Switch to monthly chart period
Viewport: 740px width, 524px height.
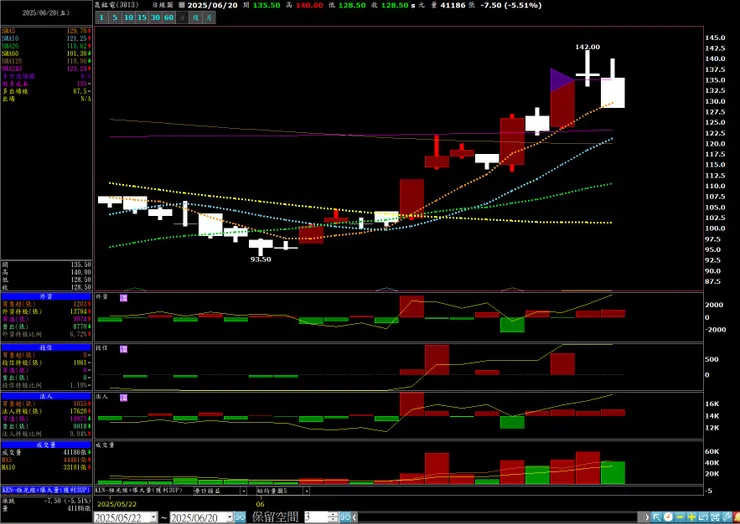(x=209, y=18)
